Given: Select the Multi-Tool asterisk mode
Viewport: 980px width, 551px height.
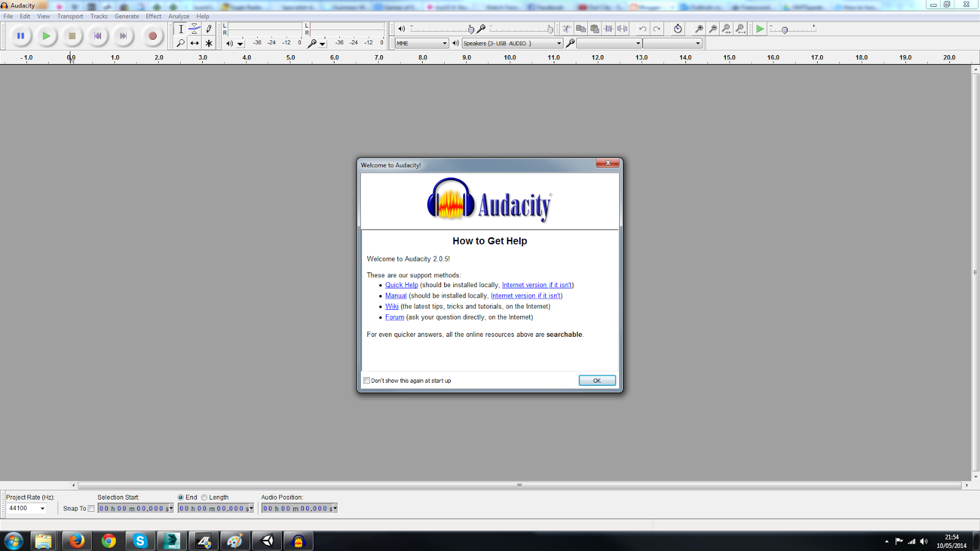Looking at the screenshot, I should click(209, 43).
